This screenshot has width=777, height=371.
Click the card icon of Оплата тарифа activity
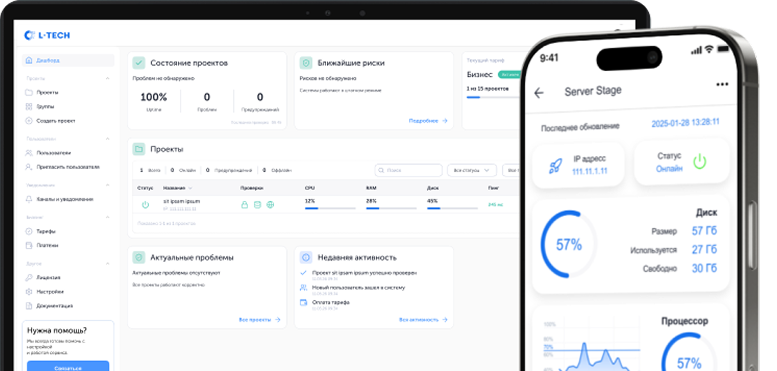[304, 303]
